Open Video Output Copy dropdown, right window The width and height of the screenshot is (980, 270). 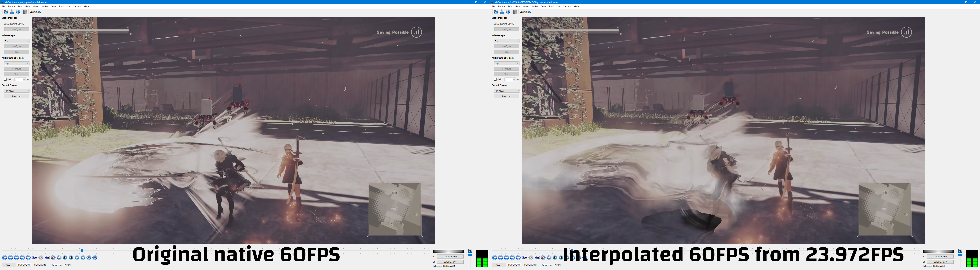[507, 41]
